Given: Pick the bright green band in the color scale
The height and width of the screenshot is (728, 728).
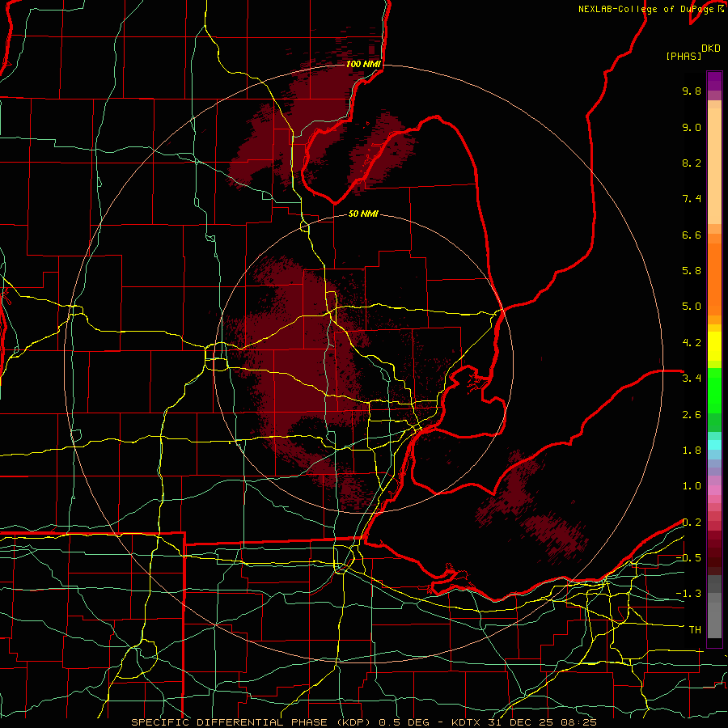Looking at the screenshot, I should coord(714,391).
